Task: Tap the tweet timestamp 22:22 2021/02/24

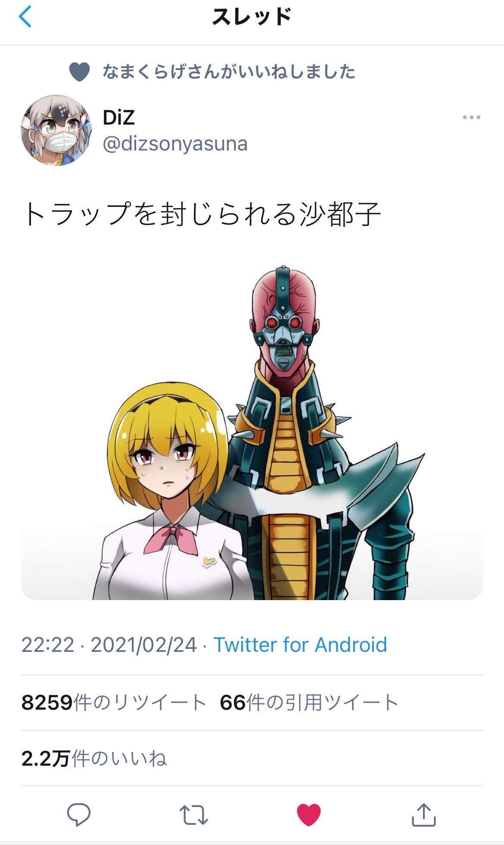Action: tap(109, 645)
